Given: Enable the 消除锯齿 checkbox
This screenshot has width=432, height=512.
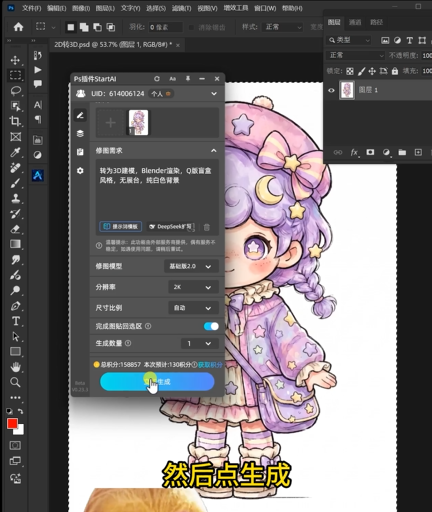Looking at the screenshot, I should 191,27.
